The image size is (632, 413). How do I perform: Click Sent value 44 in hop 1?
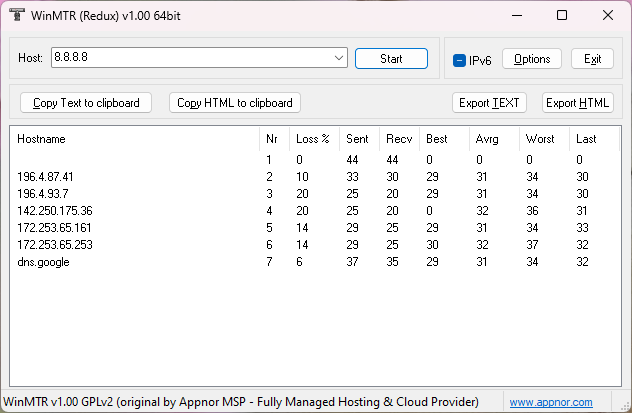(x=352, y=160)
